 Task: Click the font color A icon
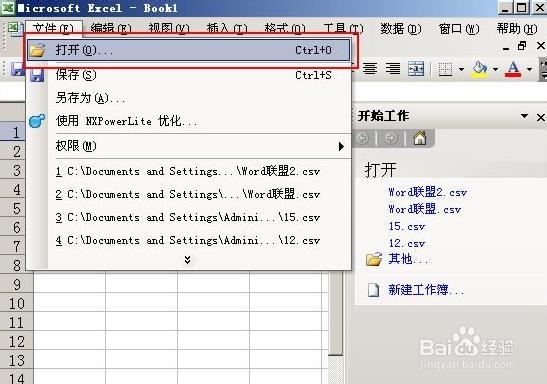pyautogui.click(x=513, y=69)
